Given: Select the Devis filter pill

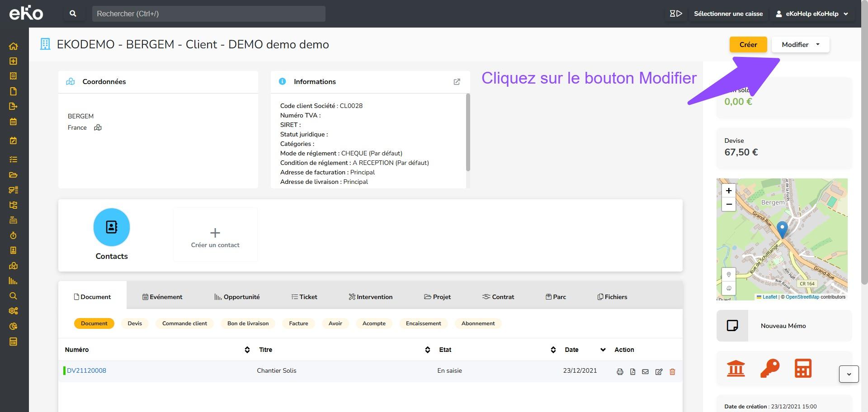Looking at the screenshot, I should [x=135, y=323].
